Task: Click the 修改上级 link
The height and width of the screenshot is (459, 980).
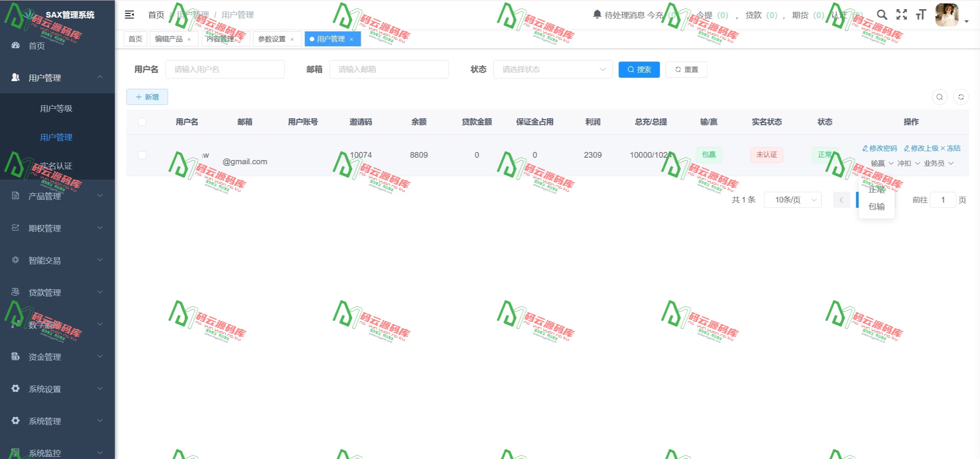Action: point(921,149)
